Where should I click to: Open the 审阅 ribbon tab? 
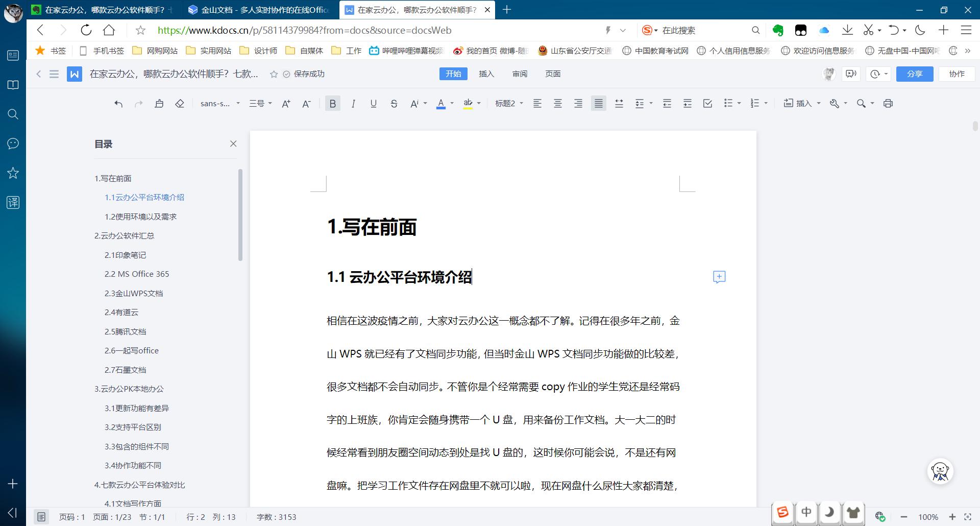point(520,74)
